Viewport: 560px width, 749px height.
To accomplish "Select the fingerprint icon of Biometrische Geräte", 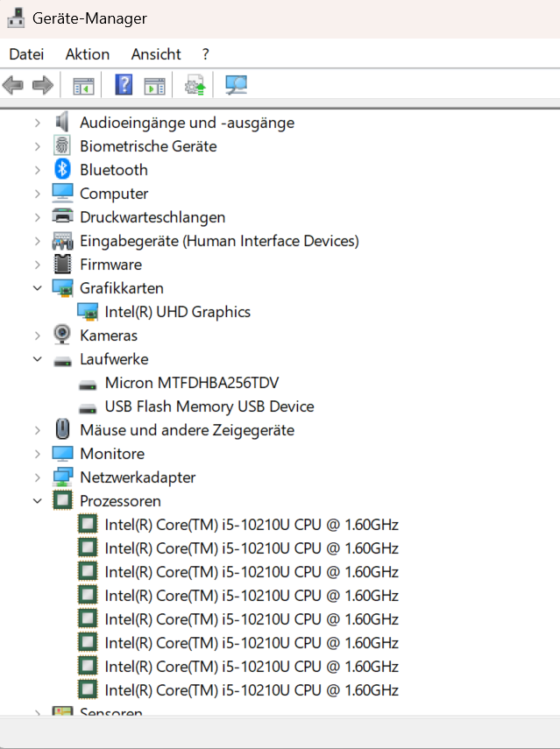I will click(62, 145).
